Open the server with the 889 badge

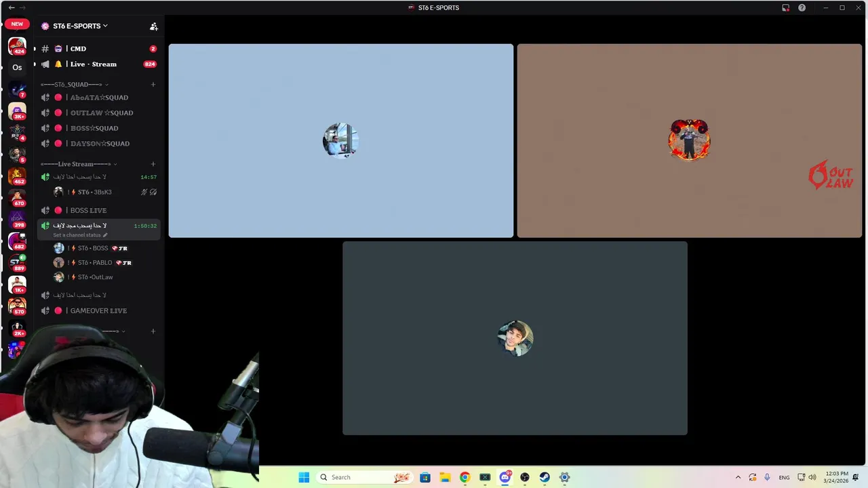coord(17,262)
